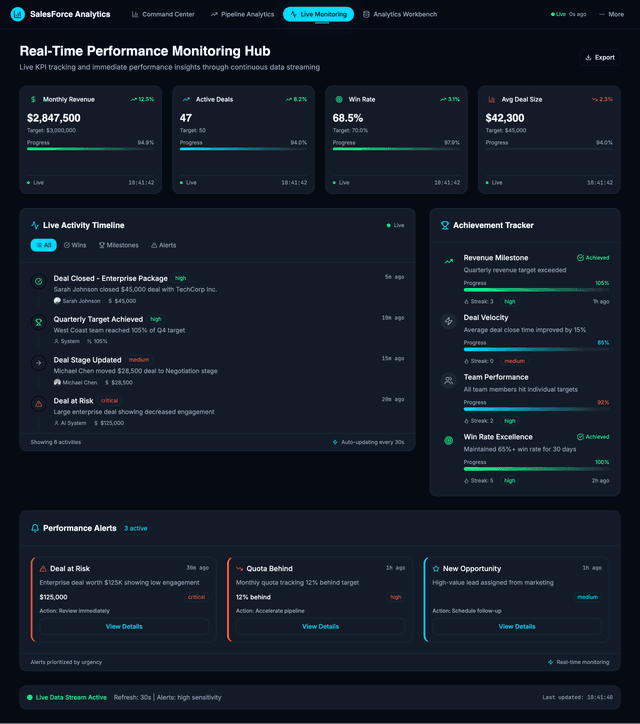Switch to the Pipeline Analytics tab
This screenshot has width=640, height=724.
[242, 14]
